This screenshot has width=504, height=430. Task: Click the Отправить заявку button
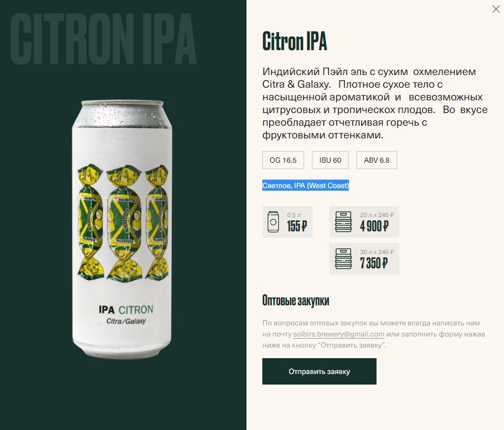319,371
